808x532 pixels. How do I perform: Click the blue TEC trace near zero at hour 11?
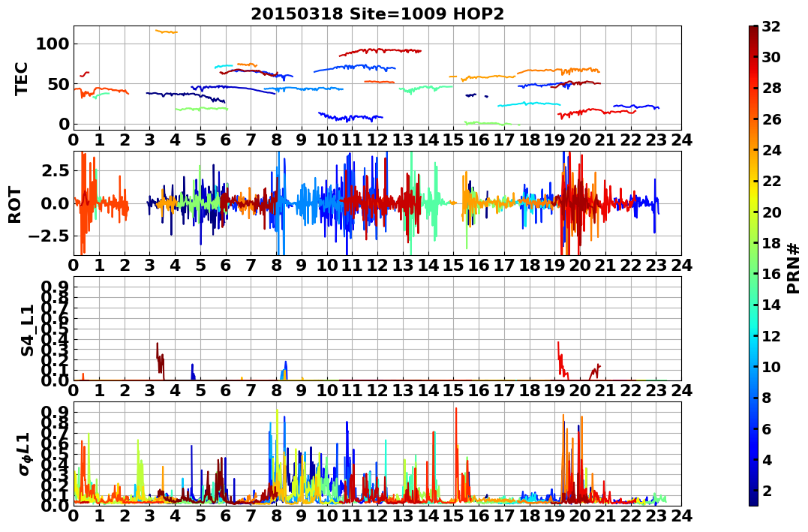tap(350, 118)
